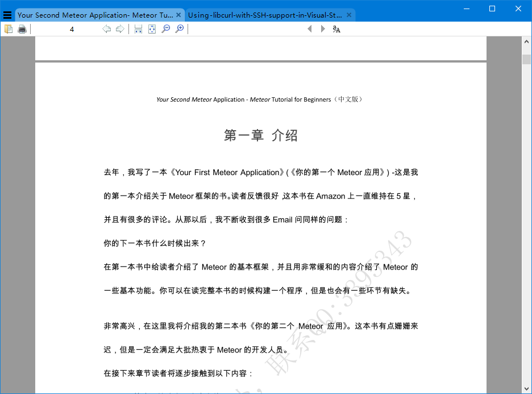Screen dimensions: 532x394
Task: Click the Print toolbar icon
Action: 22,29
